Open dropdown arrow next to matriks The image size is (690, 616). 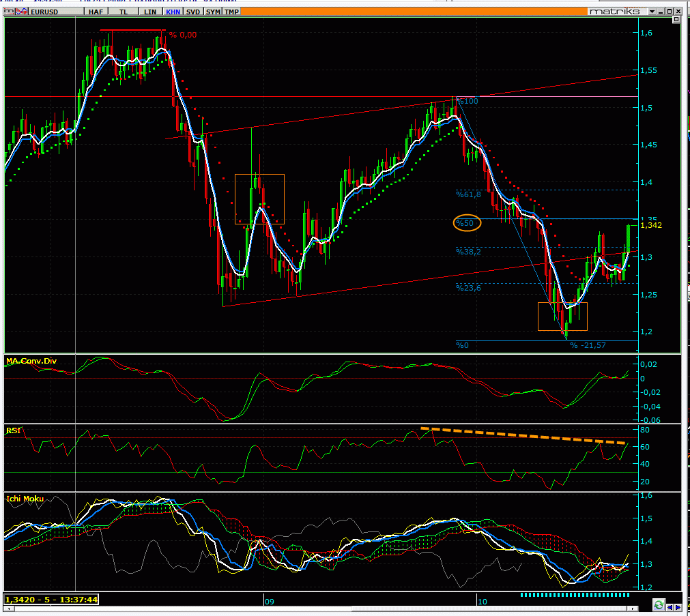[x=652, y=12]
